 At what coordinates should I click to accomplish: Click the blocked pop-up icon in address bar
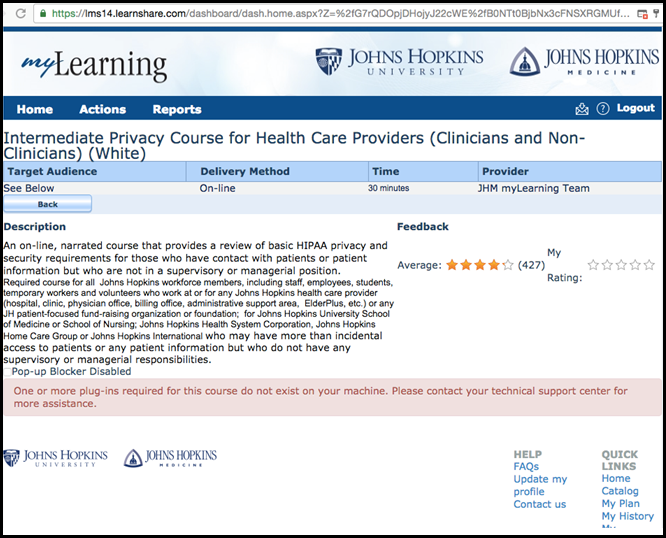[x=642, y=14]
